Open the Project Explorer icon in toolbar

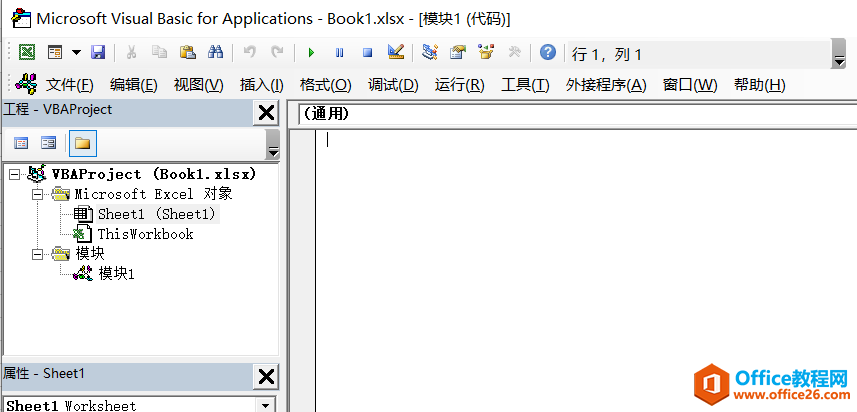(x=430, y=52)
